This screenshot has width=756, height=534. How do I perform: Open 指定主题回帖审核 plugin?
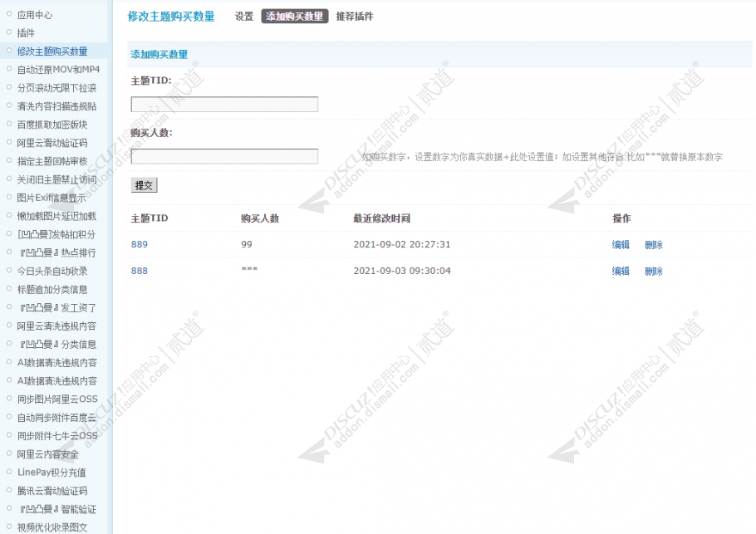pos(52,161)
